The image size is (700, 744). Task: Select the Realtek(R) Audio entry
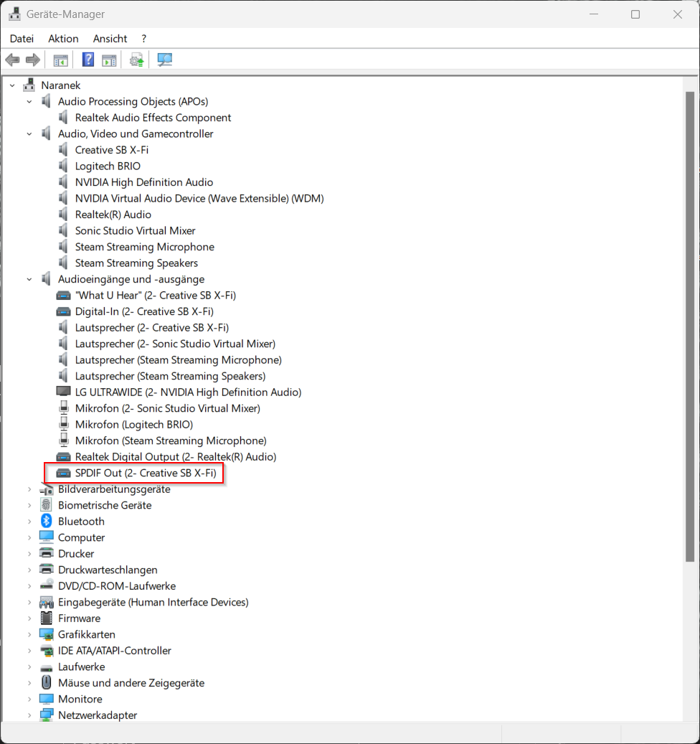[113, 214]
